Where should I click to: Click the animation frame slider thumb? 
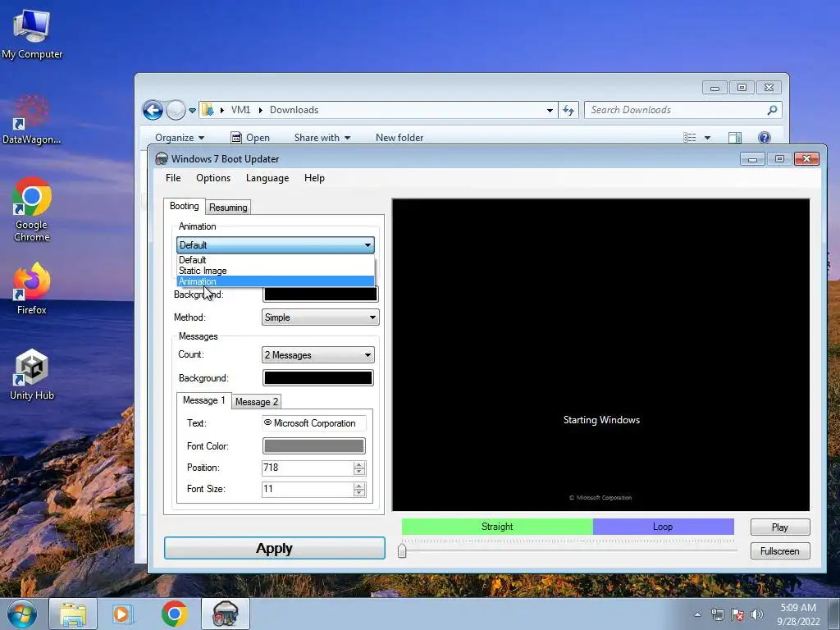point(402,550)
